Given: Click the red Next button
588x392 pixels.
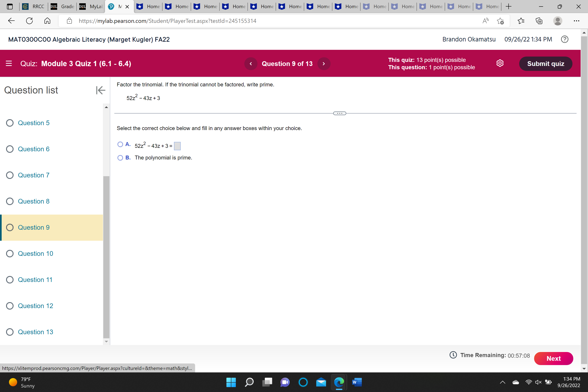Looking at the screenshot, I should click(553, 358).
